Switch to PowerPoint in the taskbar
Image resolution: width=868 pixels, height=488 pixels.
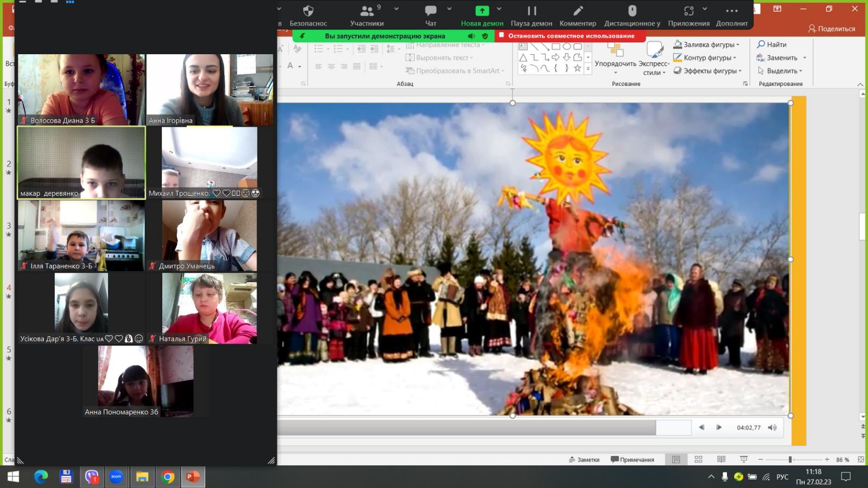tap(193, 477)
